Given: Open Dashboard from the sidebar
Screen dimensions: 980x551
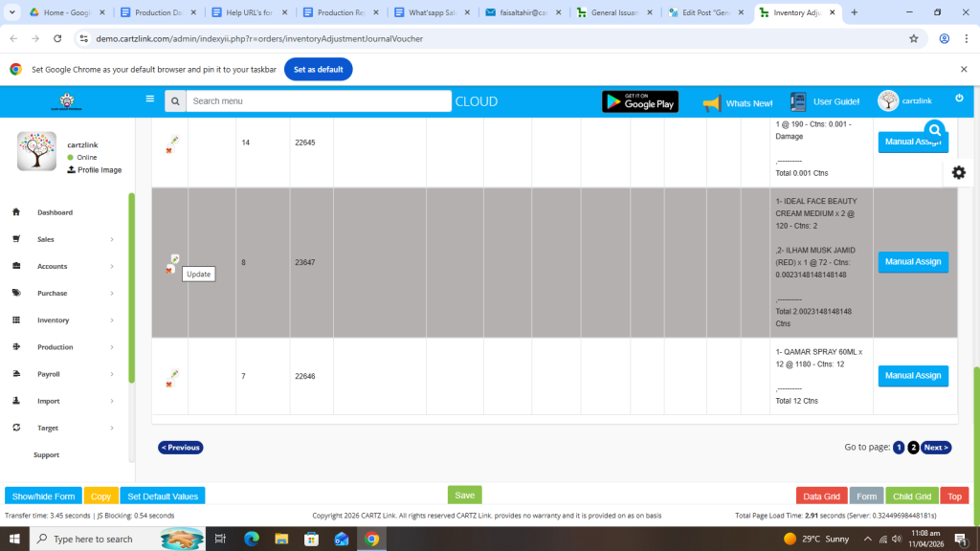Looking at the screenshot, I should (x=55, y=212).
